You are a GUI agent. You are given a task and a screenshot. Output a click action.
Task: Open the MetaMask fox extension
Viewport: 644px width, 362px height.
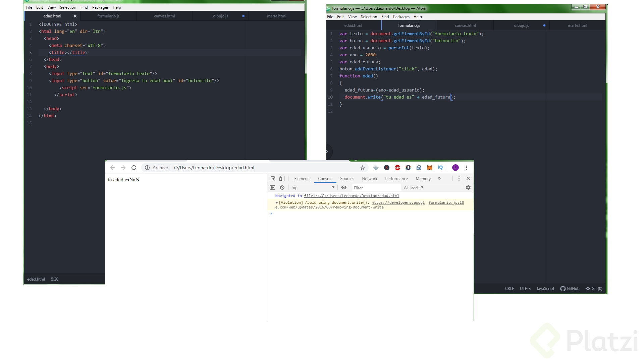click(x=430, y=168)
